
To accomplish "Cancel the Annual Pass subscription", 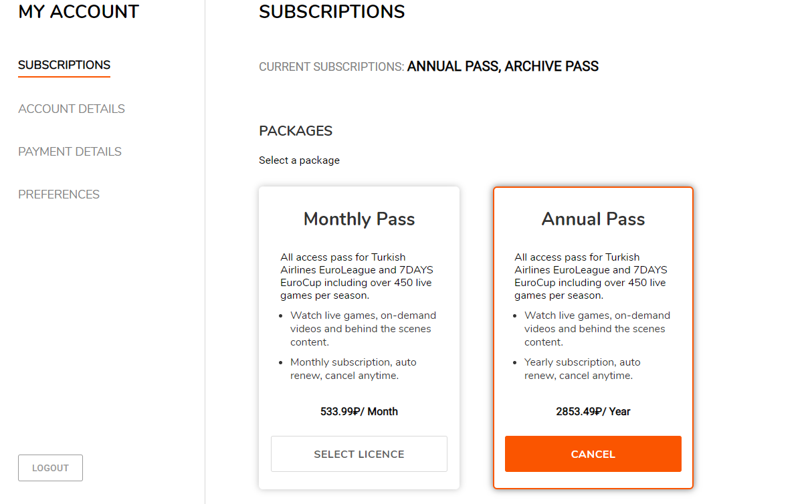I will pyautogui.click(x=593, y=454).
